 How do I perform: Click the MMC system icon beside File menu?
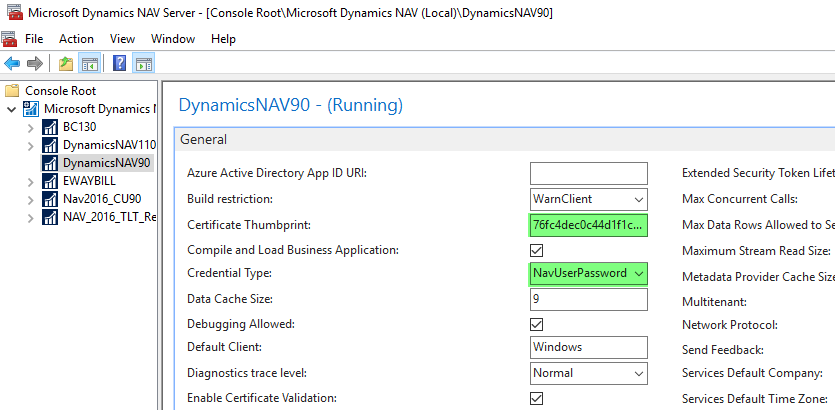(x=9, y=39)
